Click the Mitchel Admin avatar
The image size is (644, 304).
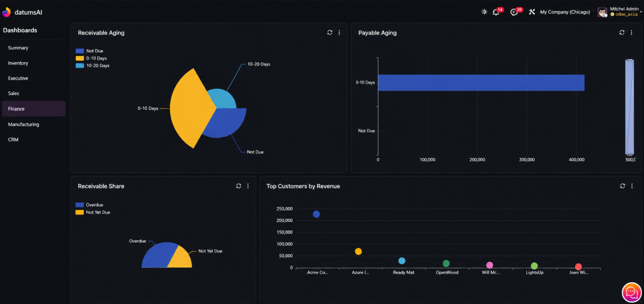[602, 12]
